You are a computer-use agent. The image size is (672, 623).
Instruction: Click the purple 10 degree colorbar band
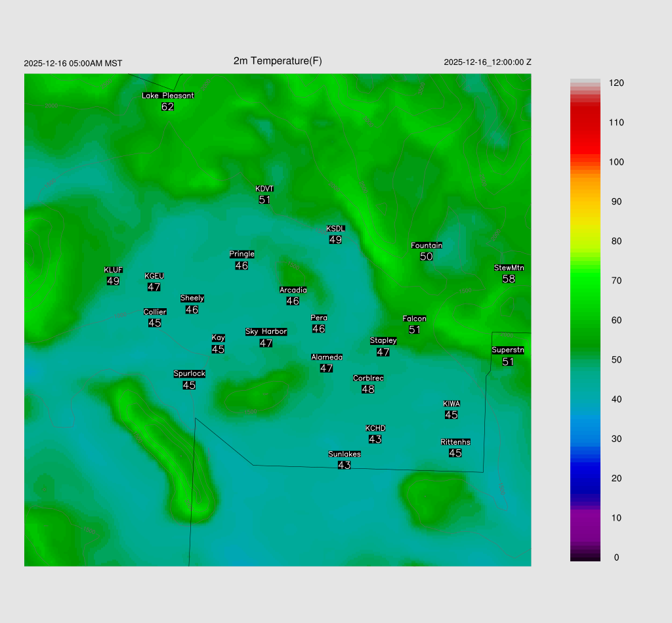point(585,517)
